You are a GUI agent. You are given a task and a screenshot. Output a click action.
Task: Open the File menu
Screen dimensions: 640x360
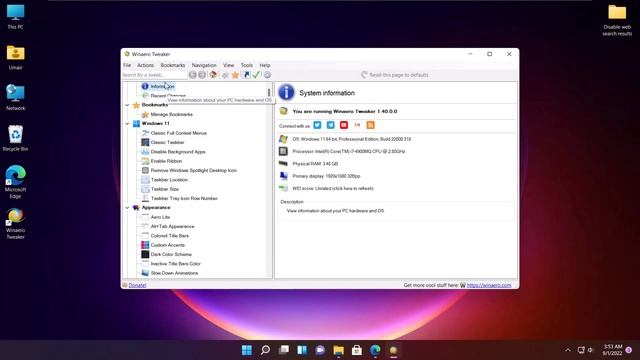(127, 65)
